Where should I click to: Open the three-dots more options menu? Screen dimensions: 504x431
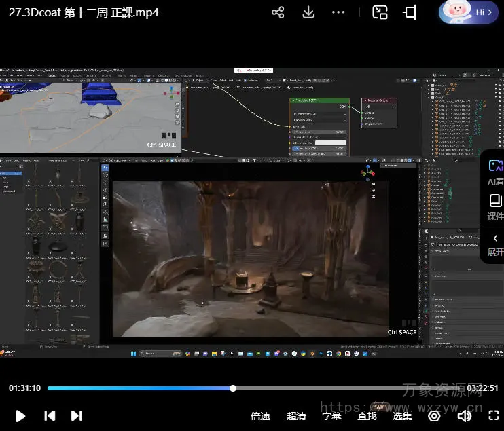pyautogui.click(x=338, y=13)
